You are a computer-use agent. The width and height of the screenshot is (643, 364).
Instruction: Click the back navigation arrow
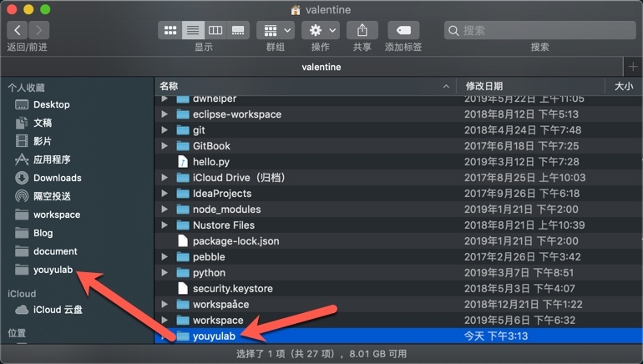[x=18, y=30]
